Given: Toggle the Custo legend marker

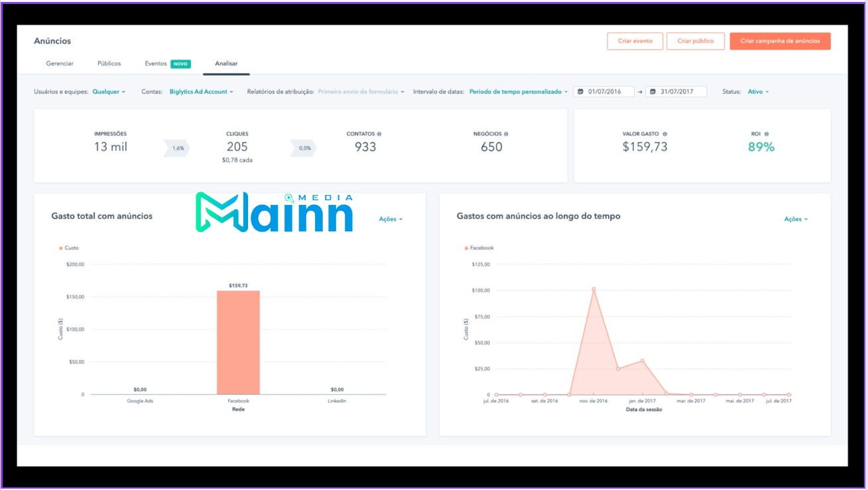Looking at the screenshot, I should pyautogui.click(x=60, y=248).
